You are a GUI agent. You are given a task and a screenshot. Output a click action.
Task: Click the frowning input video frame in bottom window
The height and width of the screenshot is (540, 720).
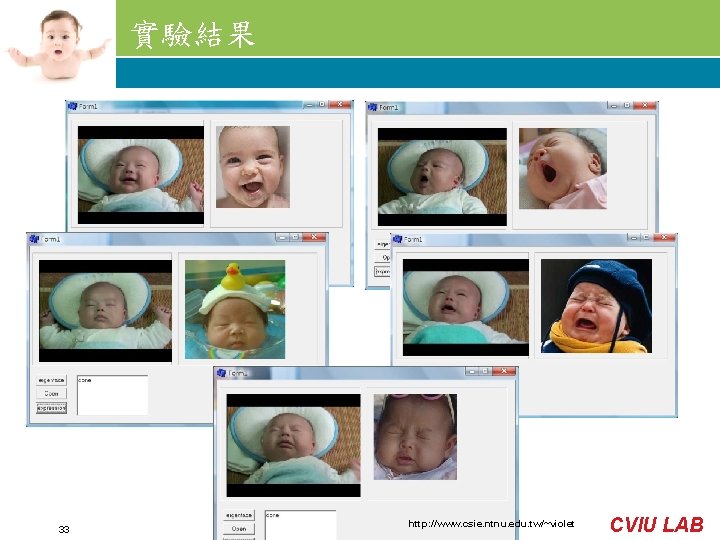(x=293, y=445)
